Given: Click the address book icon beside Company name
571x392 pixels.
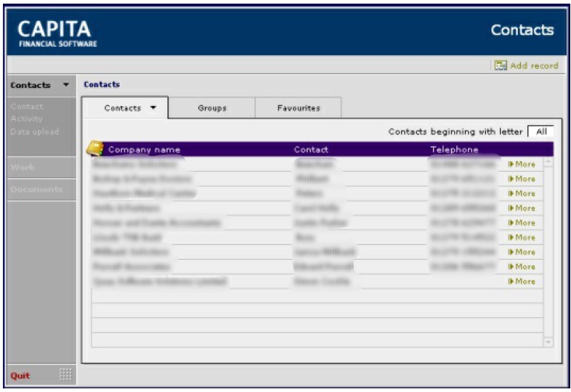Looking at the screenshot, I should [x=94, y=149].
